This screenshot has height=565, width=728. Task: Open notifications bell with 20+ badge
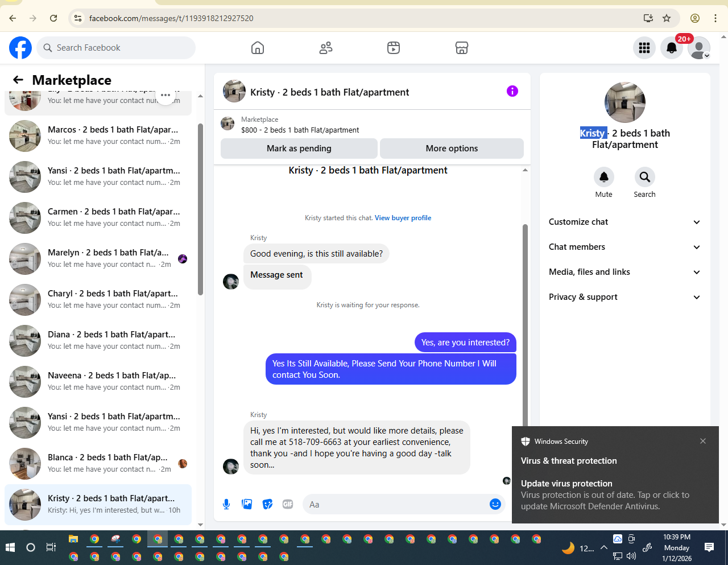672,48
